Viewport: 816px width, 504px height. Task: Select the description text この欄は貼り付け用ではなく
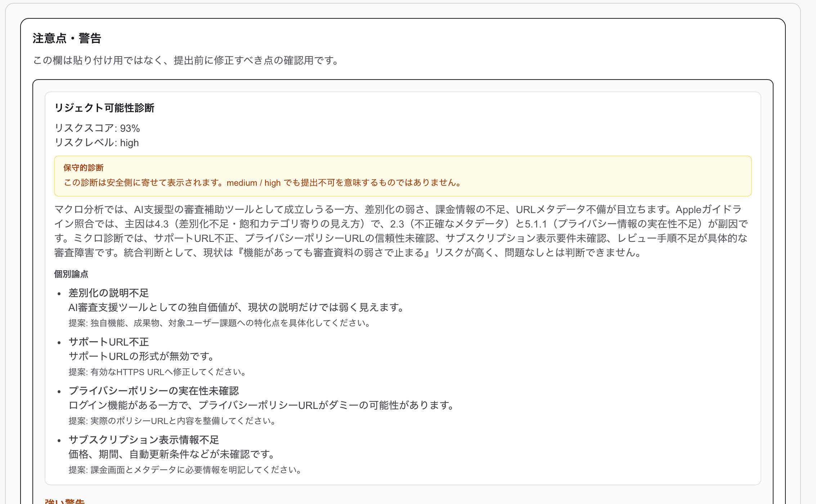click(185, 60)
